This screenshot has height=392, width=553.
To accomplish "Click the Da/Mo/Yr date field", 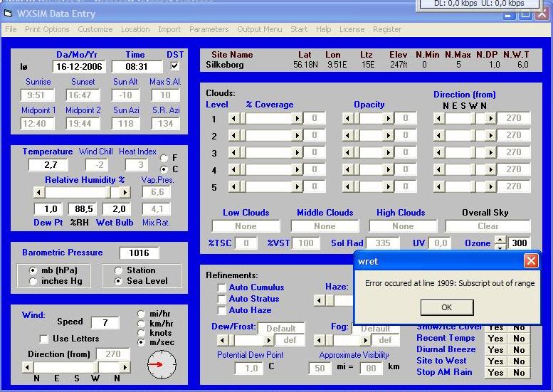I will [79, 67].
